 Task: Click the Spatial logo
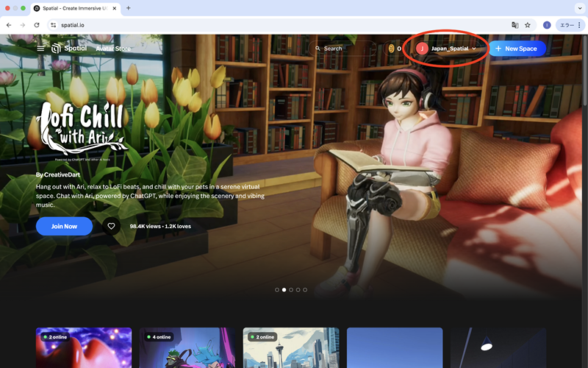[69, 49]
